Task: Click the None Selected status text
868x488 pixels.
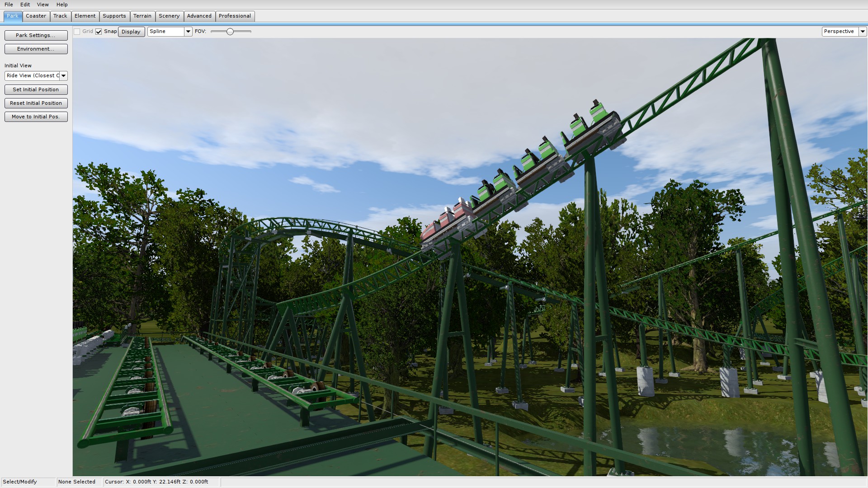Action: click(x=77, y=482)
